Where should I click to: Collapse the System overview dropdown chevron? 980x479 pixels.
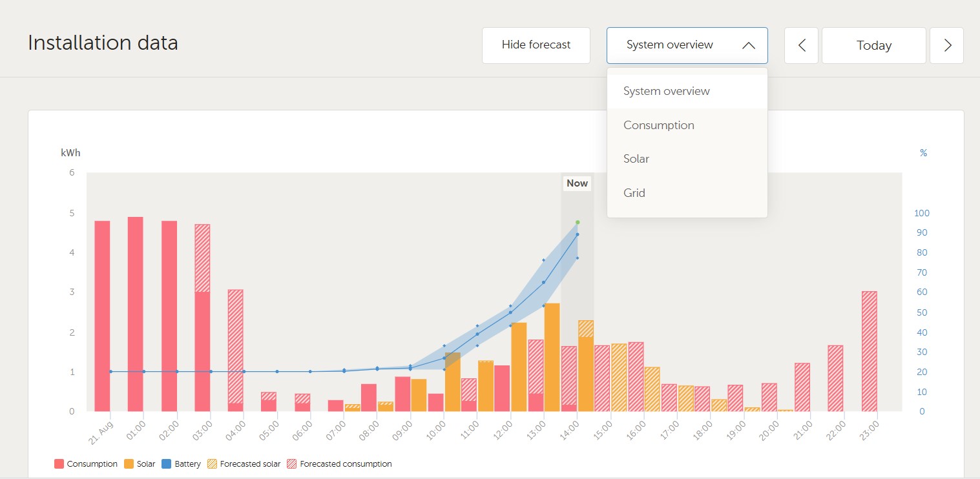(x=748, y=45)
